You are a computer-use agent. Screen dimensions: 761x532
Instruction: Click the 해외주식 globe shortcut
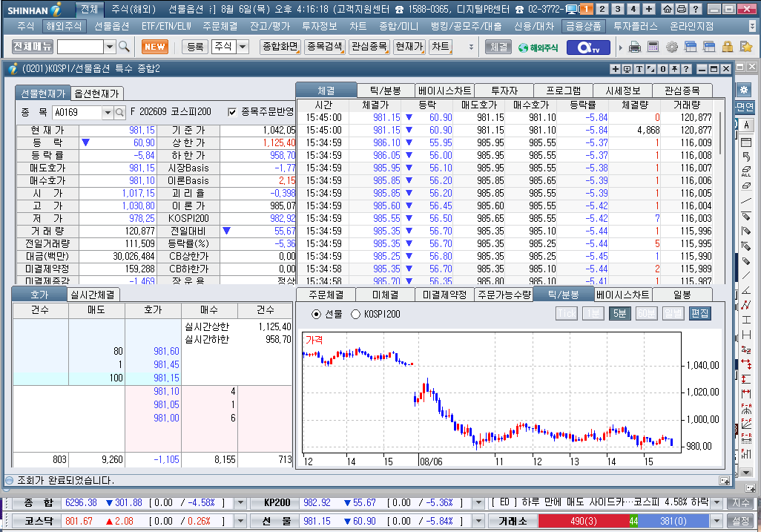click(x=538, y=47)
